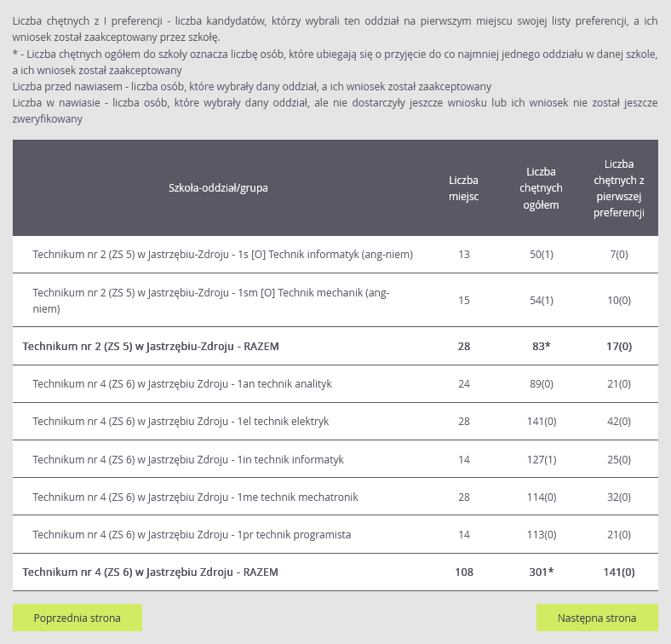The image size is (671, 644).
Task: Click 'Technikum nr 4 (ZS 6)' RAZEM row
Action: coord(150,572)
